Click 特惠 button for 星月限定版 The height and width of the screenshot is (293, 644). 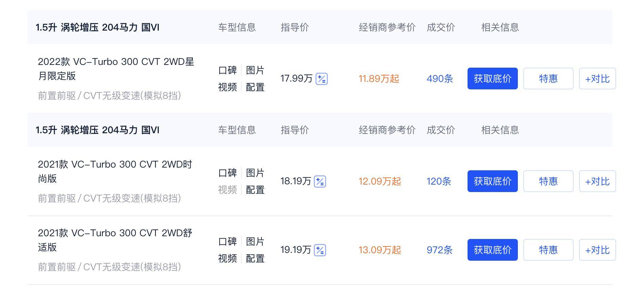tap(548, 79)
